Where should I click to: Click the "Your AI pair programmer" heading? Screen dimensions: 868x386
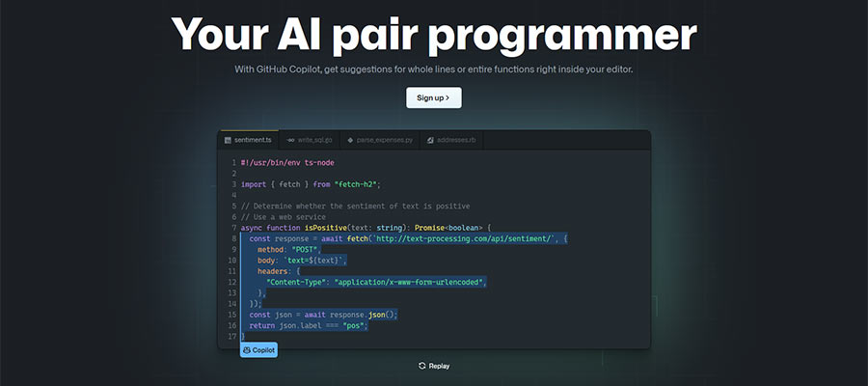434,34
